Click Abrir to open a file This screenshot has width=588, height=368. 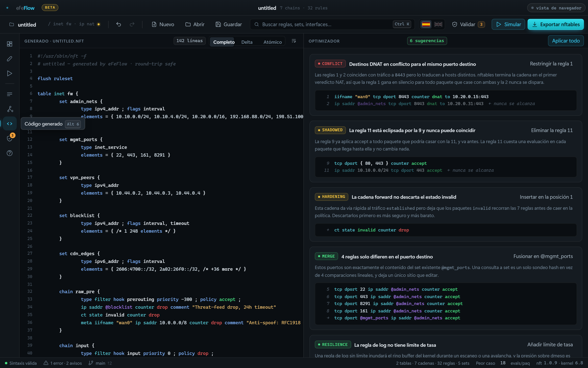pyautogui.click(x=195, y=24)
